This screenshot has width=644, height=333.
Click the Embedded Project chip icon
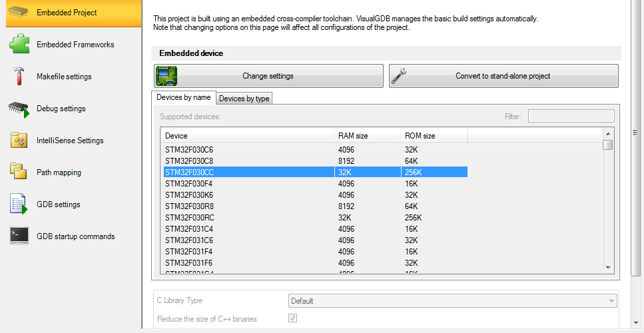(19, 12)
